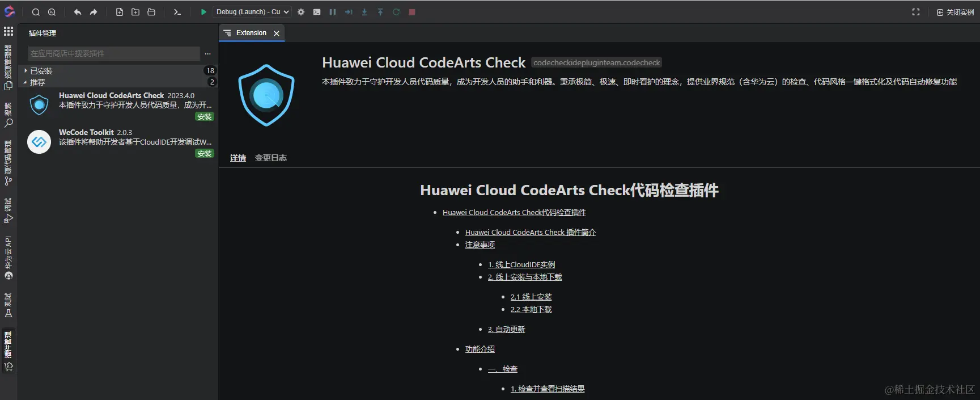Click the 18 count badge for installed plugins

click(210, 71)
